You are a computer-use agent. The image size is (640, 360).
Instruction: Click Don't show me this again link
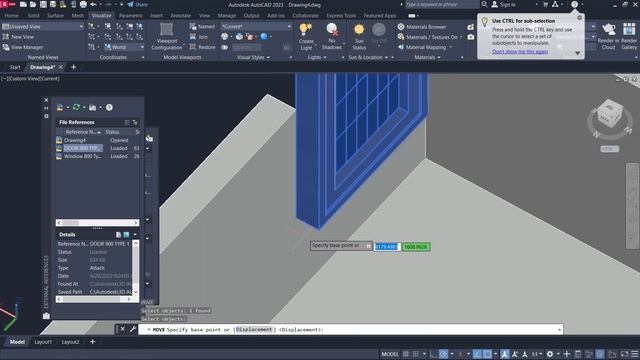(x=520, y=51)
